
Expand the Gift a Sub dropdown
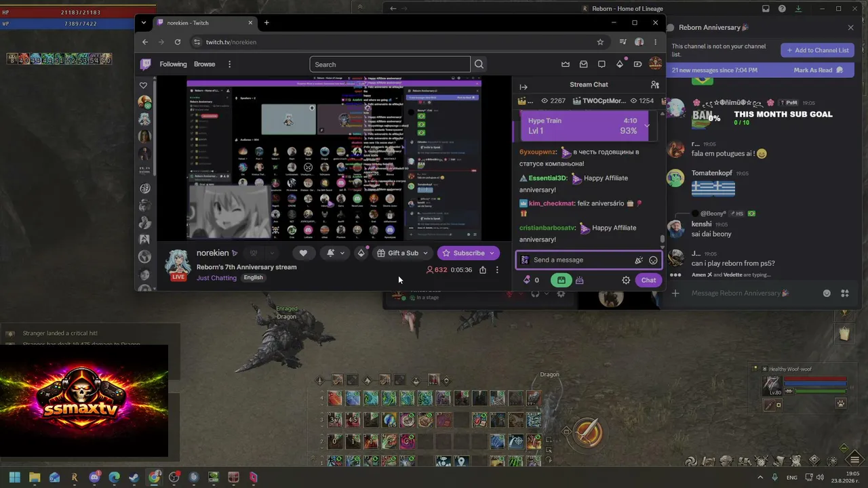tap(425, 253)
